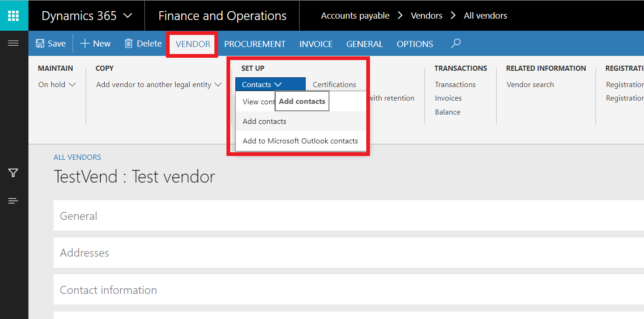Open the filter pane icon in the sidebar
The height and width of the screenshot is (319, 644).
[x=14, y=173]
